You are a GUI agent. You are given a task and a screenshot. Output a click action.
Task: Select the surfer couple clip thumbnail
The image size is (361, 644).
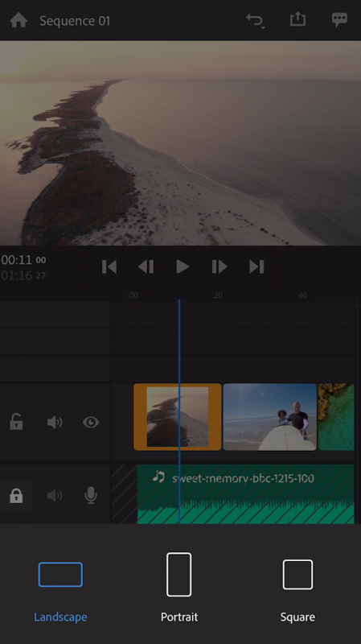[x=269, y=417]
